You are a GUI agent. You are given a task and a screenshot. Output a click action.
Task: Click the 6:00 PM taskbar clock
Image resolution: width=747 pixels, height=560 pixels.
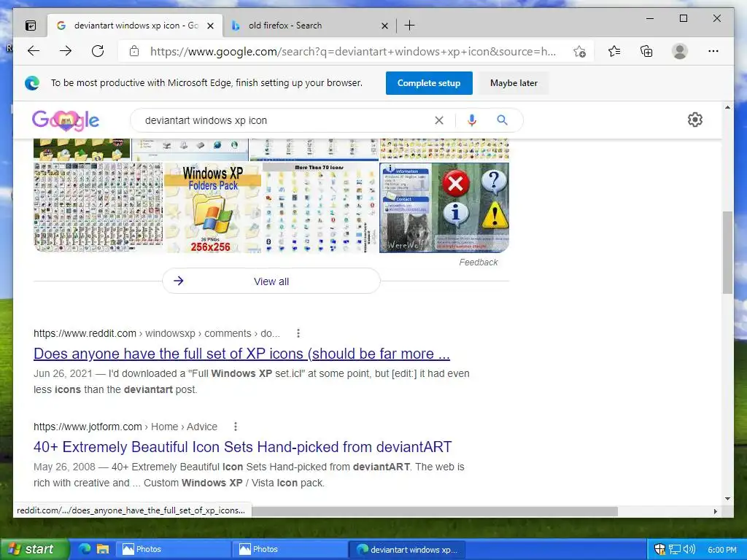[721, 550]
